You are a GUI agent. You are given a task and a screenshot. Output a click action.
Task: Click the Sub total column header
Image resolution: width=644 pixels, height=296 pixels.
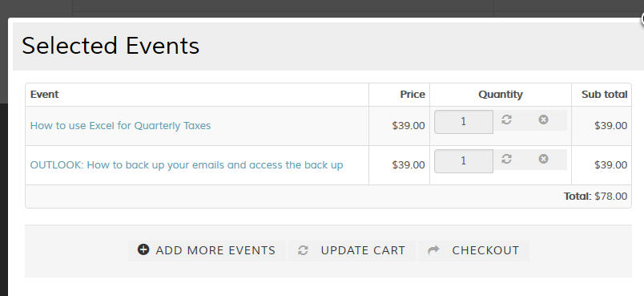pyautogui.click(x=604, y=95)
